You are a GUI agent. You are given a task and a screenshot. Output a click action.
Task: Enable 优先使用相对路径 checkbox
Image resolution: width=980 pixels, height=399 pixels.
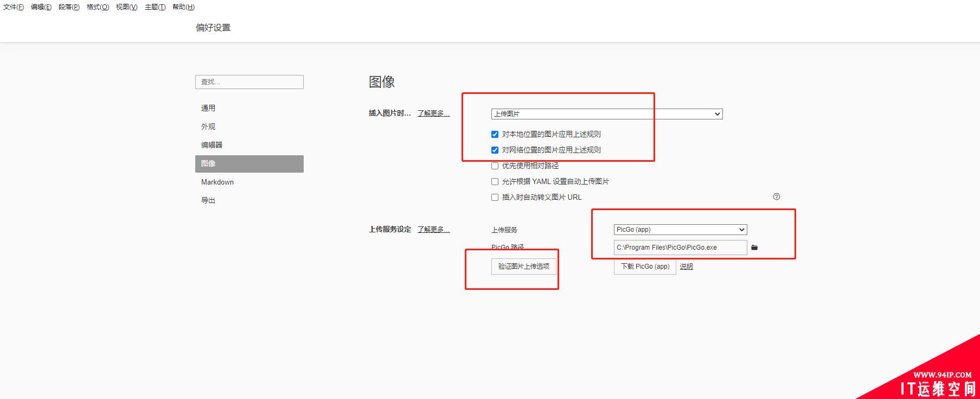point(495,166)
